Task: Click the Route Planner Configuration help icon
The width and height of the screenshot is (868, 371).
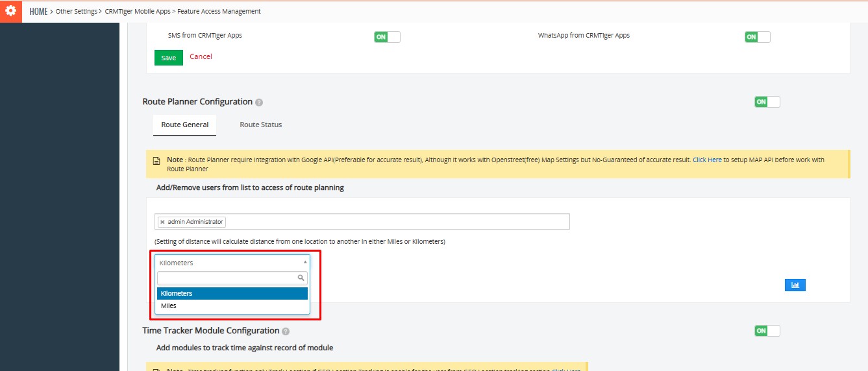Action: point(259,102)
